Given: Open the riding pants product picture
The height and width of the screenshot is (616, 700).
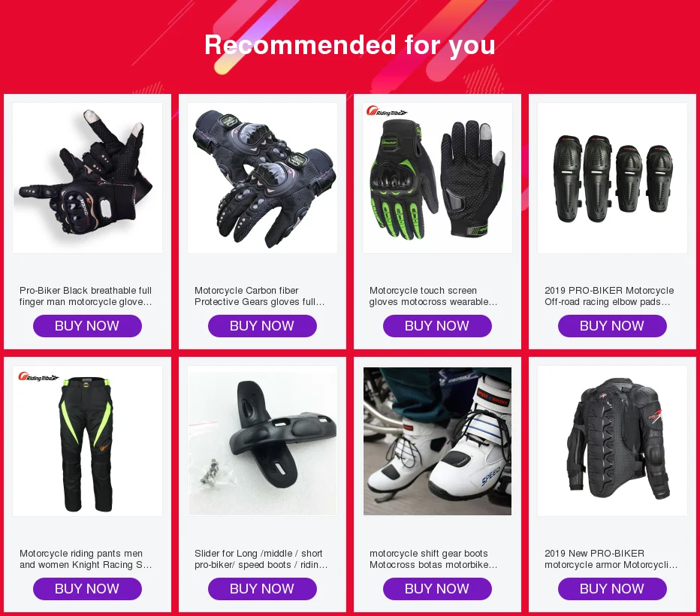Looking at the screenshot, I should (x=87, y=441).
